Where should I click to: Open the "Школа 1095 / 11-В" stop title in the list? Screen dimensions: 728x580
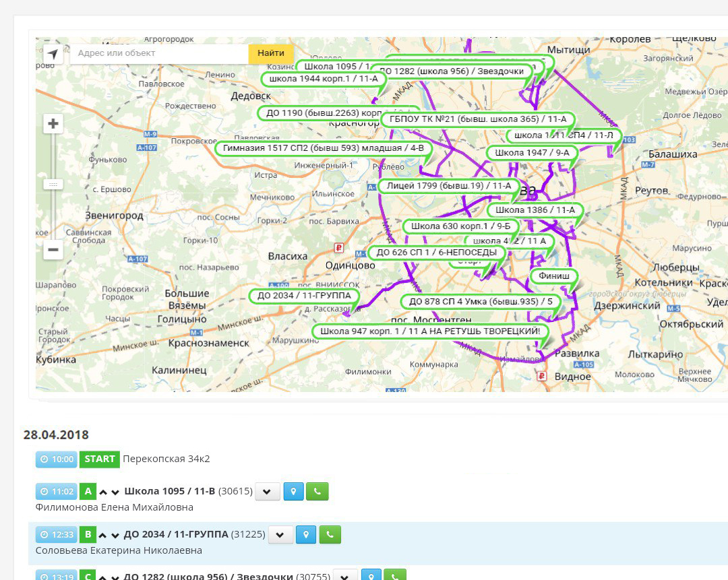[x=169, y=491]
